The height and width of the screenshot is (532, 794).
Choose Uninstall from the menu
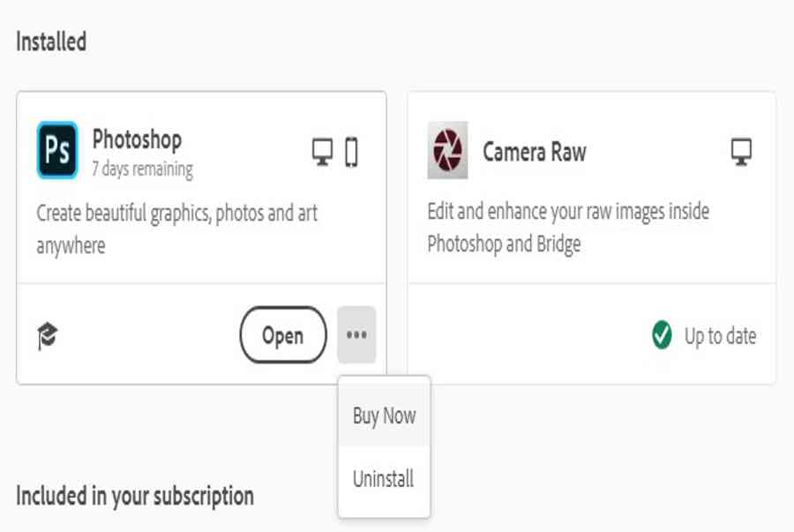[385, 479]
